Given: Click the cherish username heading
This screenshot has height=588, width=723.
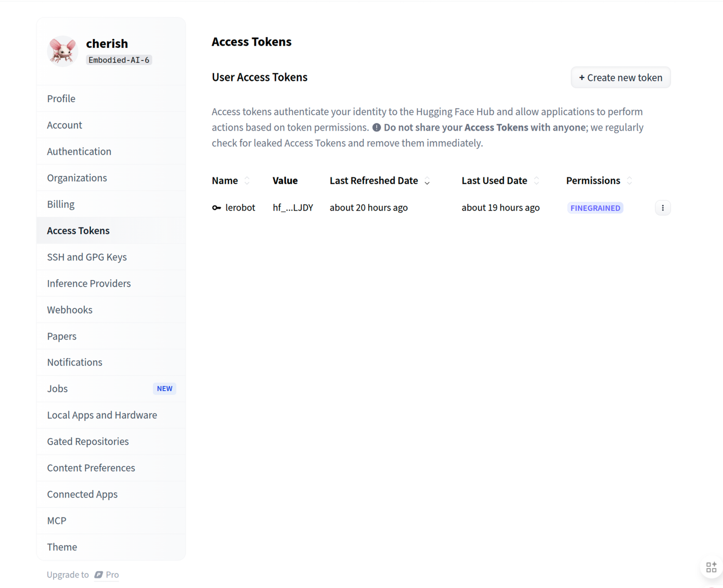Looking at the screenshot, I should (107, 44).
